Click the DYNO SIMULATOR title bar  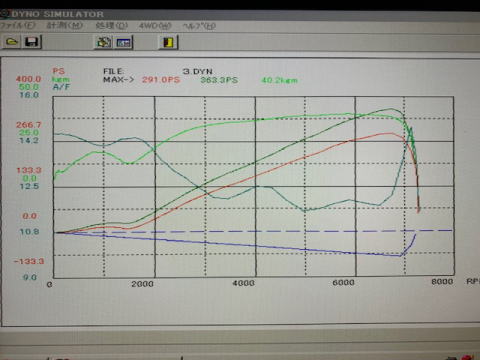point(240,14)
